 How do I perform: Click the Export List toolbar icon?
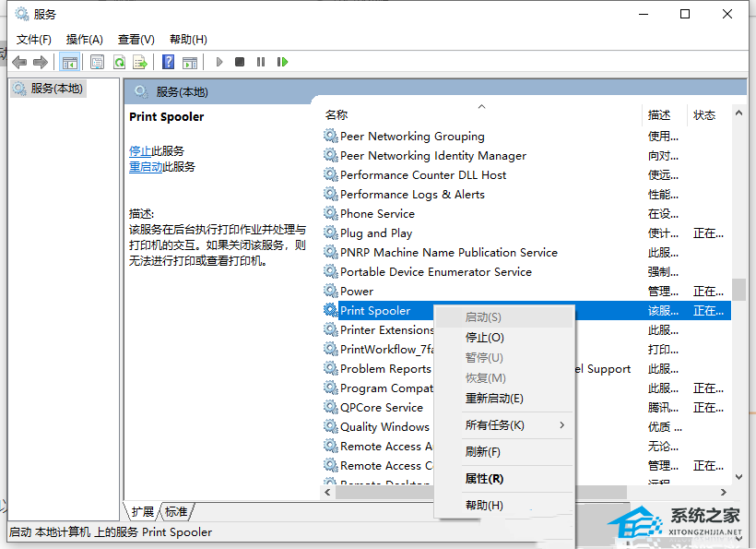pos(140,62)
